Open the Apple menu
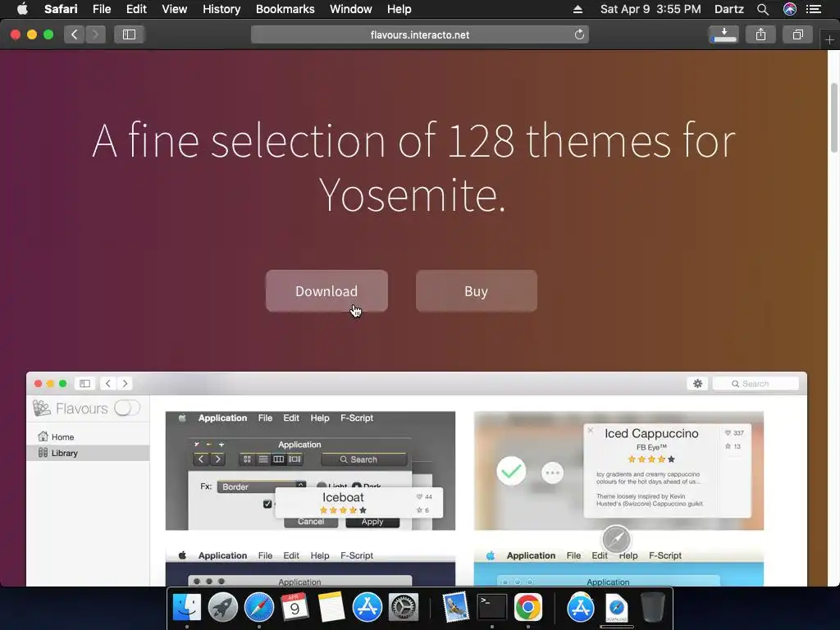This screenshot has width=840, height=630. (22, 9)
